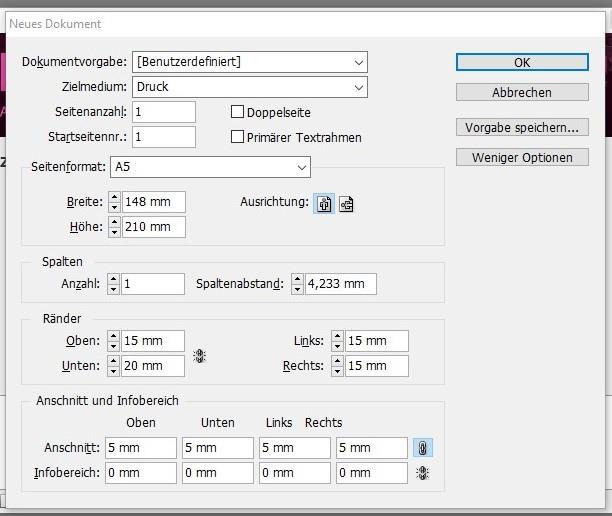Screen dimensions: 612x516
Task: Click Weniger Optionen button
Action: pos(521,157)
